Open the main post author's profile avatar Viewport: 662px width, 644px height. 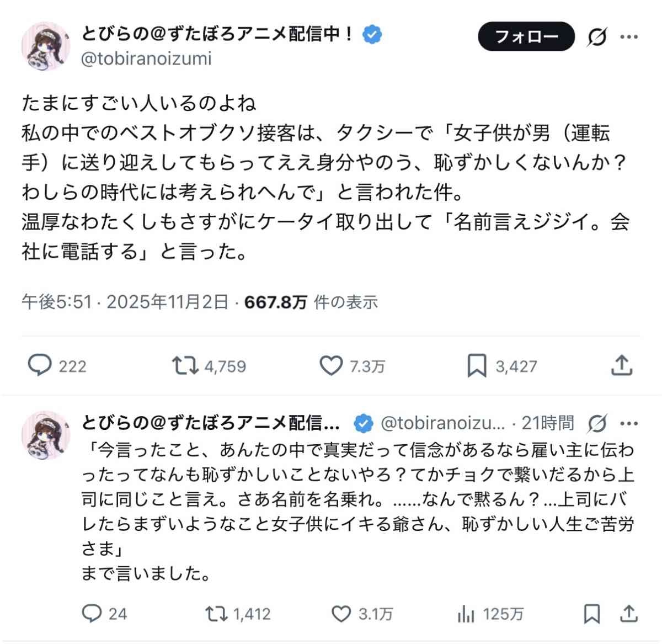[x=46, y=47]
